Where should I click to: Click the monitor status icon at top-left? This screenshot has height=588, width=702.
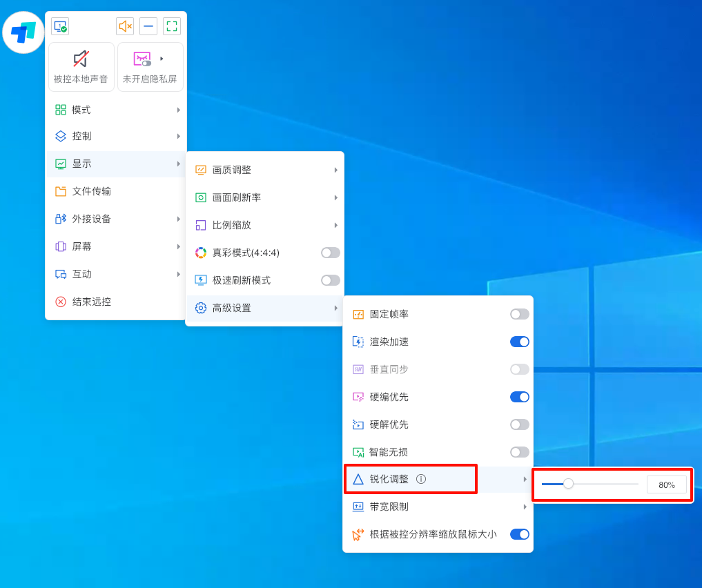click(60, 26)
